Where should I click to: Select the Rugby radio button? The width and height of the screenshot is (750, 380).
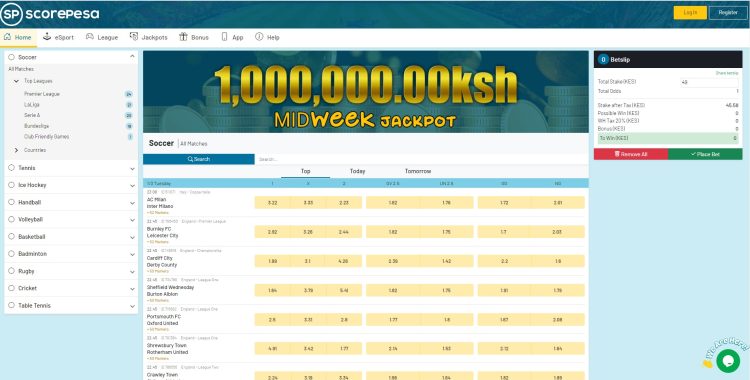pos(11,271)
